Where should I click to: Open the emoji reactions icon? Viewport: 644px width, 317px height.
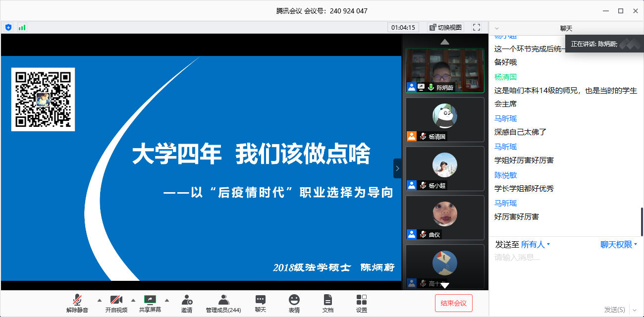click(x=294, y=303)
